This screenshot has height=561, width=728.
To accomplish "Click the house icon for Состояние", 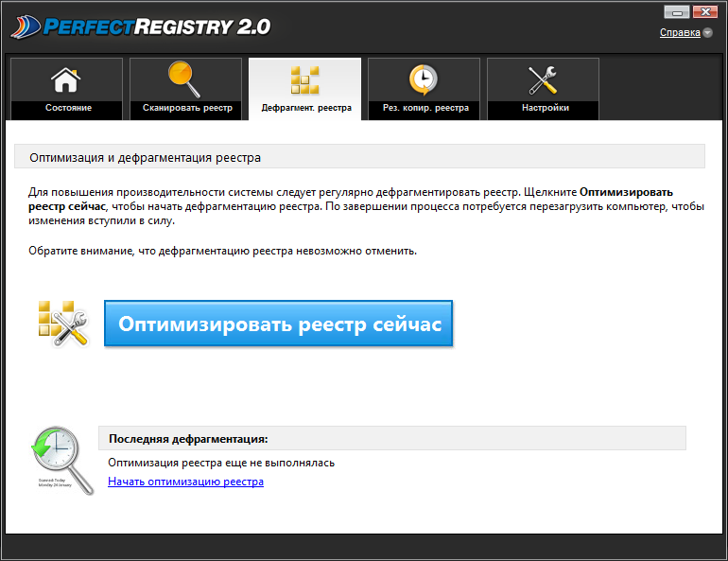I will 66,79.
